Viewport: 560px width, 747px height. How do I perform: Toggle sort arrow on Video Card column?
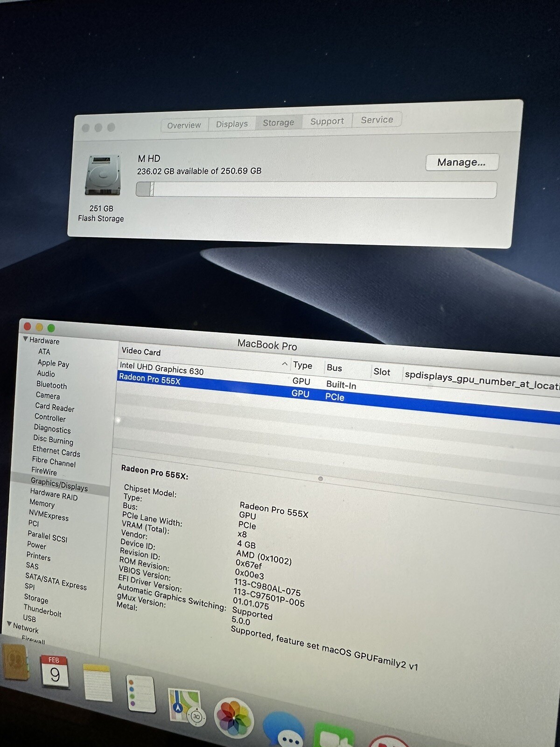(285, 364)
